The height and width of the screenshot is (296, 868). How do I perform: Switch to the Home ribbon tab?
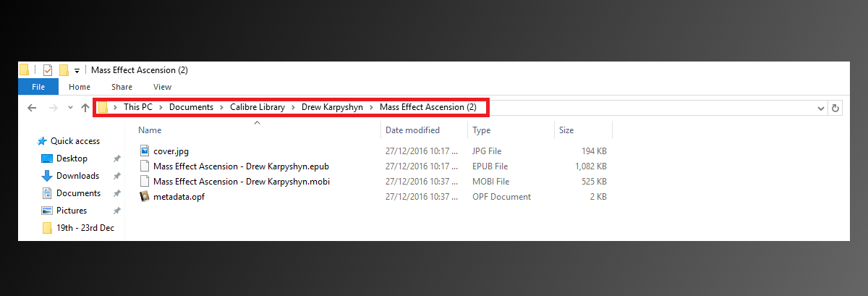point(80,87)
